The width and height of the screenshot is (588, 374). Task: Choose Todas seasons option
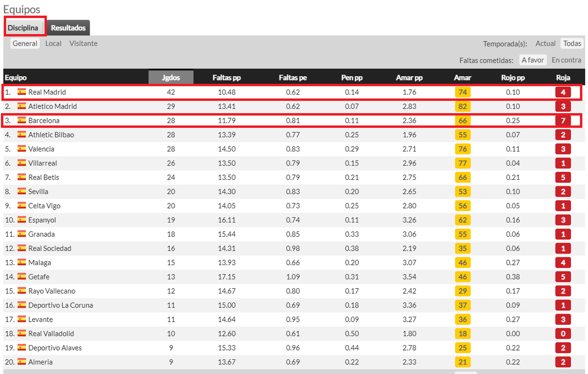(x=572, y=43)
